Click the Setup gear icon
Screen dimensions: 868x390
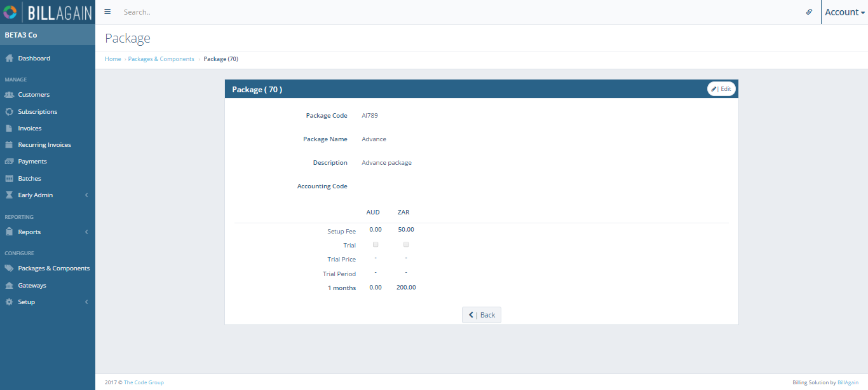pyautogui.click(x=10, y=302)
